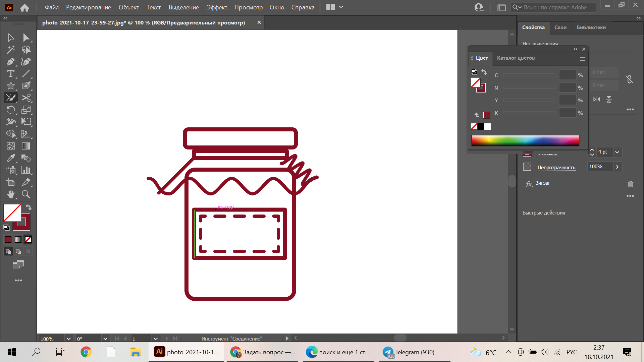Select the Line Segment tool
This screenshot has width=644, height=362.
coord(26,74)
